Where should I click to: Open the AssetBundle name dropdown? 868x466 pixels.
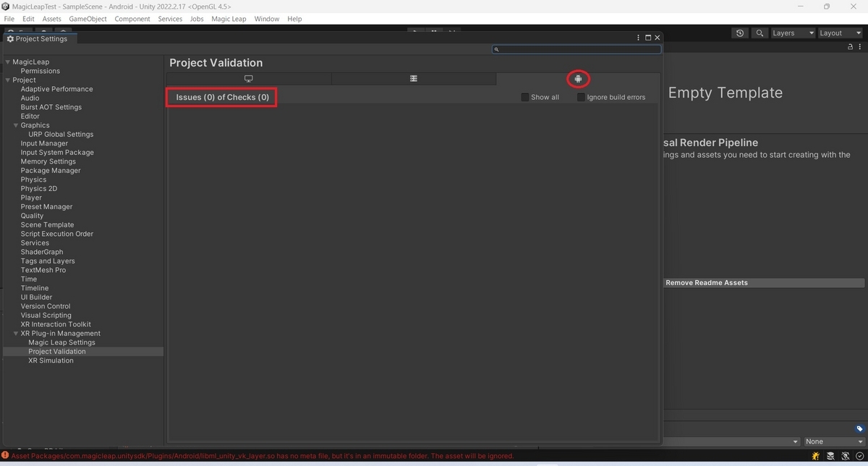pos(731,441)
